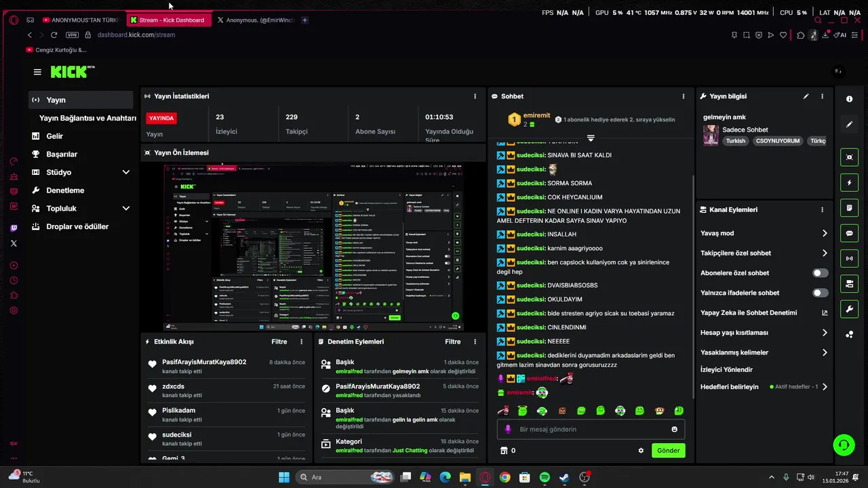Open the Yavaş mod options arrow

825,233
